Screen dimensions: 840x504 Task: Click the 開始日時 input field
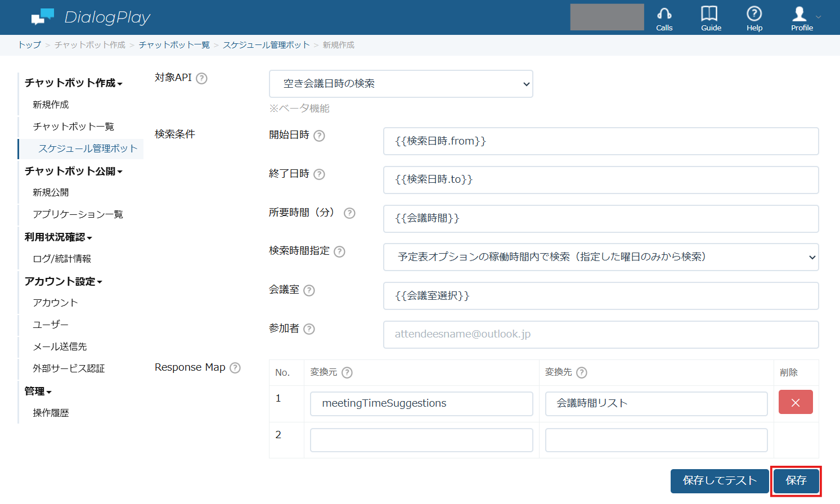pos(601,141)
